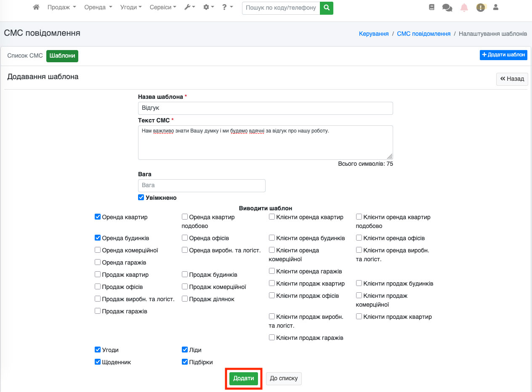
Task: Click the yellow warning alert icon
Action: (481, 8)
